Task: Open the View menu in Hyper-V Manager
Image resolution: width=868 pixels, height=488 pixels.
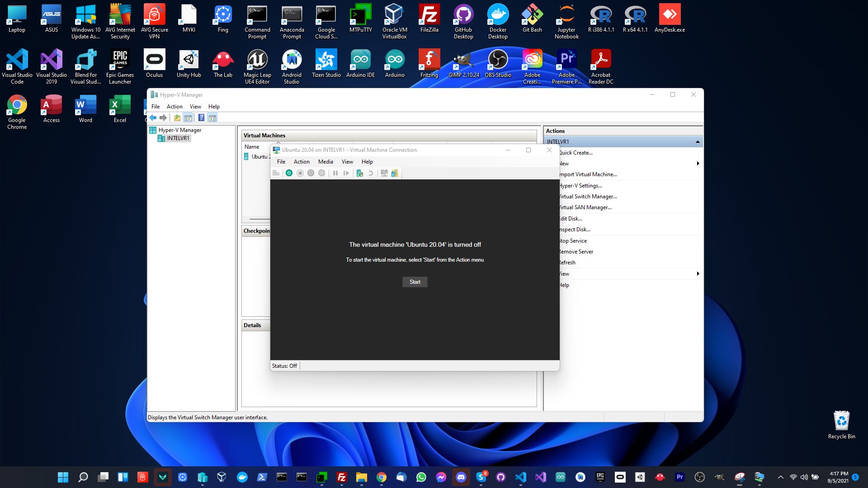Action: pos(195,107)
